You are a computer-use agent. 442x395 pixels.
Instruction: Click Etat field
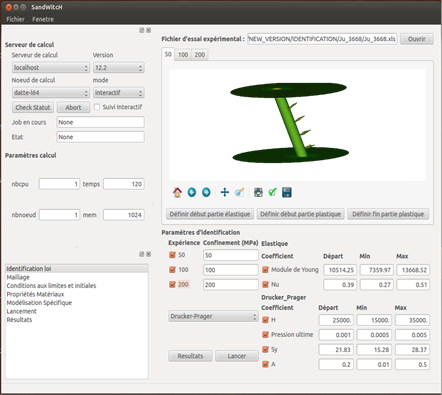pos(100,137)
